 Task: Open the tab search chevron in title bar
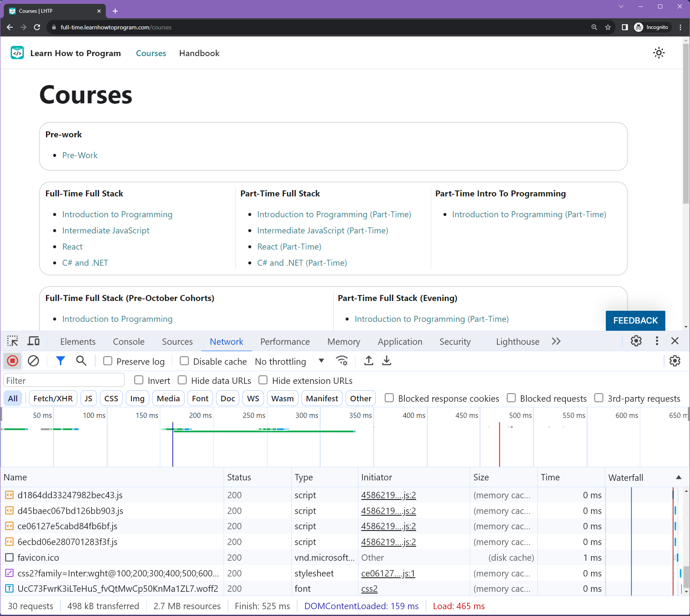(621, 6)
